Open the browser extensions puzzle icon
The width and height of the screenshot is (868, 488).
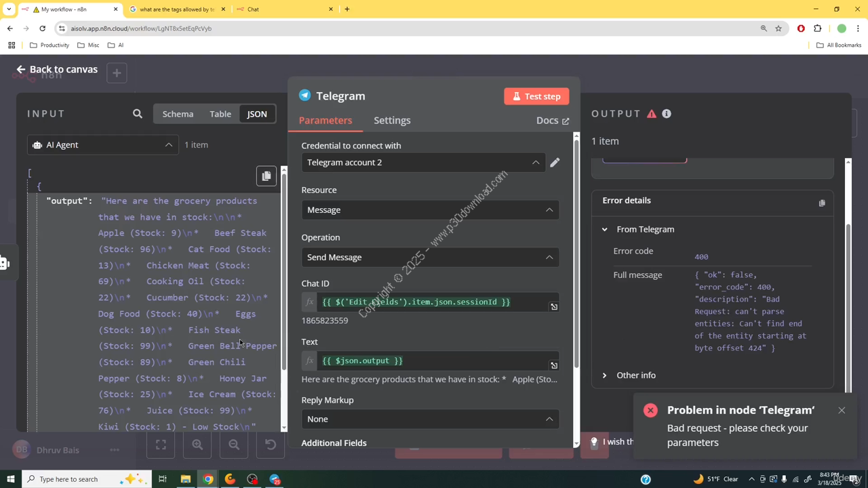pyautogui.click(x=817, y=28)
